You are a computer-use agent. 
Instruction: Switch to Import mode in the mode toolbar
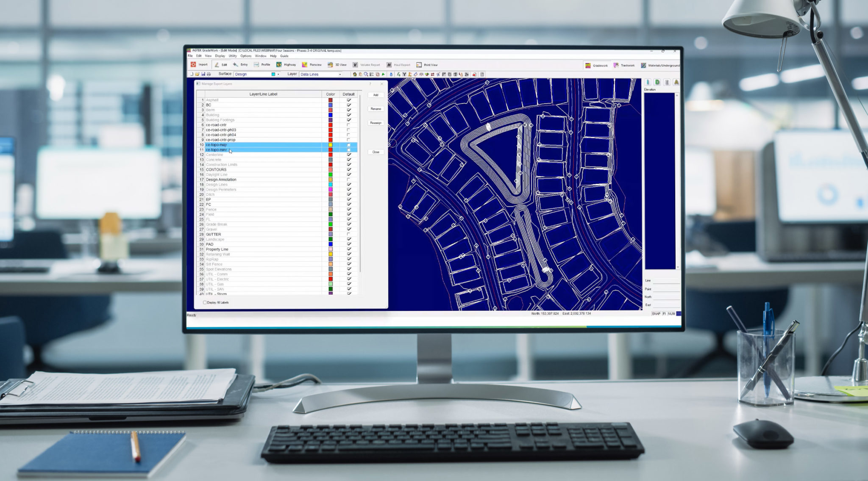point(199,64)
